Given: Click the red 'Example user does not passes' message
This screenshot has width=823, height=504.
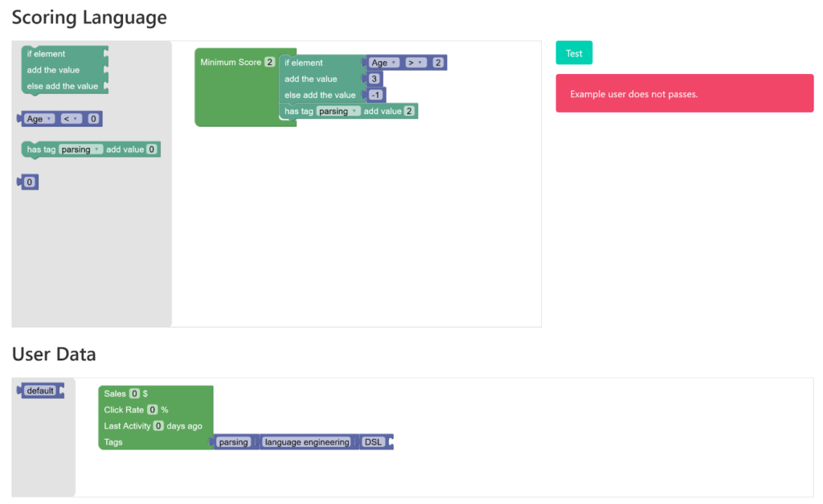Looking at the screenshot, I should (x=684, y=94).
